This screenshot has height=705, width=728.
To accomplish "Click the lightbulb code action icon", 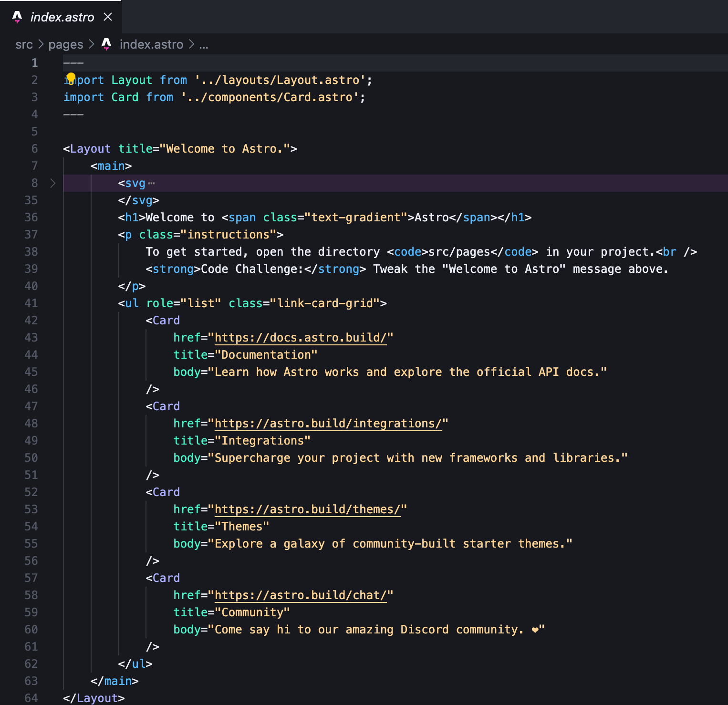I will (71, 78).
